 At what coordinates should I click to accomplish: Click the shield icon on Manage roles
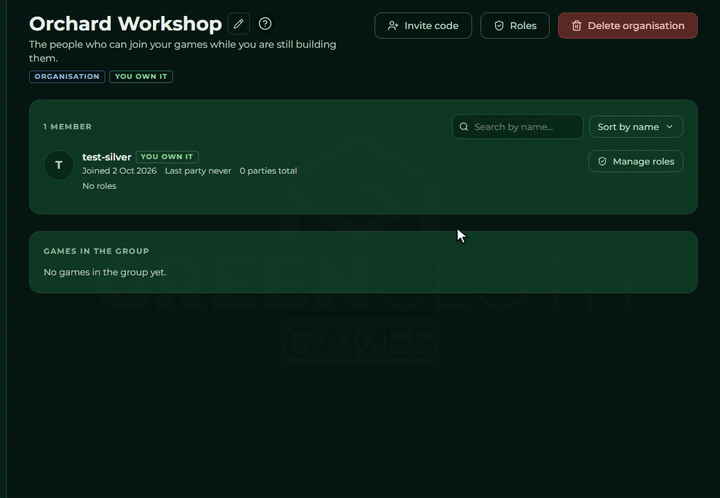[602, 162]
